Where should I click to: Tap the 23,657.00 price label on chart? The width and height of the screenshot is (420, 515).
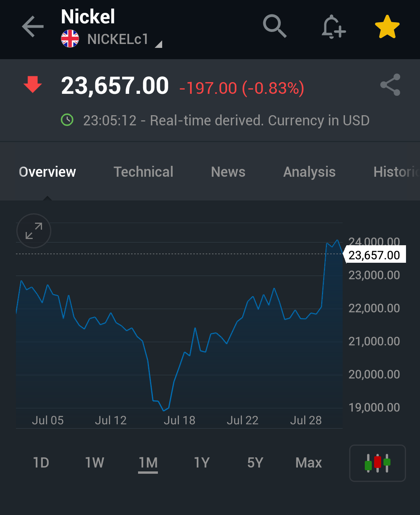pos(375,255)
